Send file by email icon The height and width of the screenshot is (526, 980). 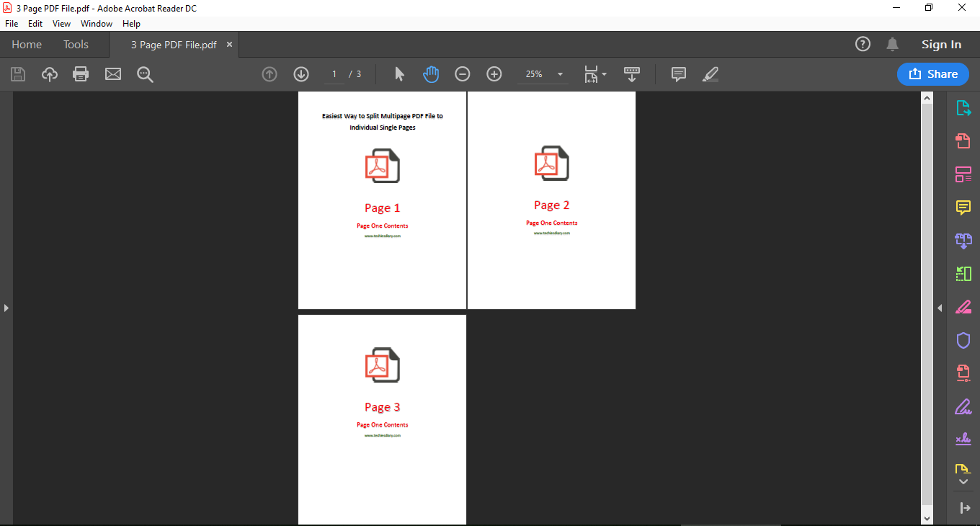113,74
